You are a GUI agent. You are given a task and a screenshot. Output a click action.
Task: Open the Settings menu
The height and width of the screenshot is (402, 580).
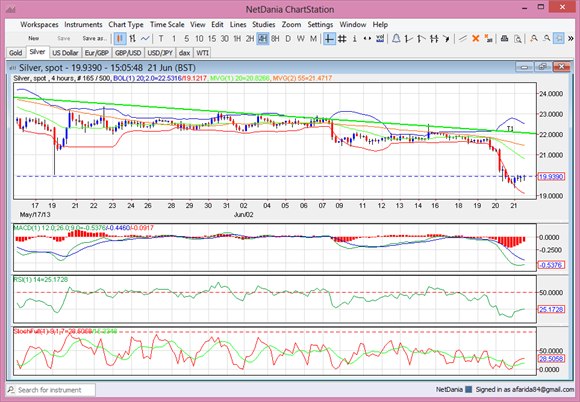pyautogui.click(x=320, y=25)
